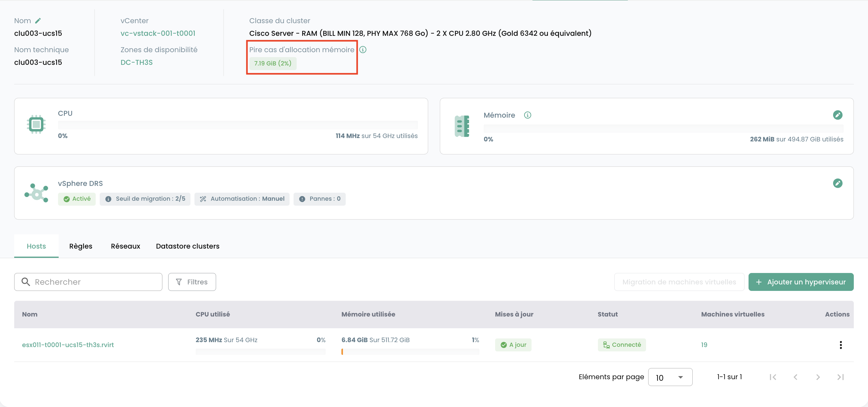Click Ajouter un hyperviseur button
868x407 pixels.
801,282
